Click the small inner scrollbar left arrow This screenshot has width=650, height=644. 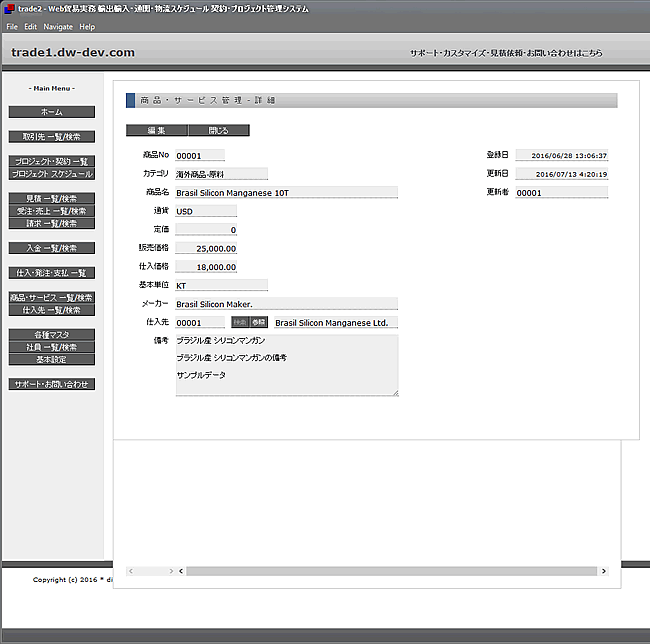(131, 571)
